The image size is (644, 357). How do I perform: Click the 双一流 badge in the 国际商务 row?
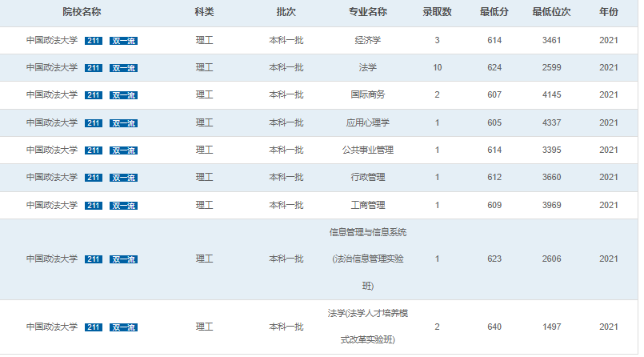coord(124,95)
